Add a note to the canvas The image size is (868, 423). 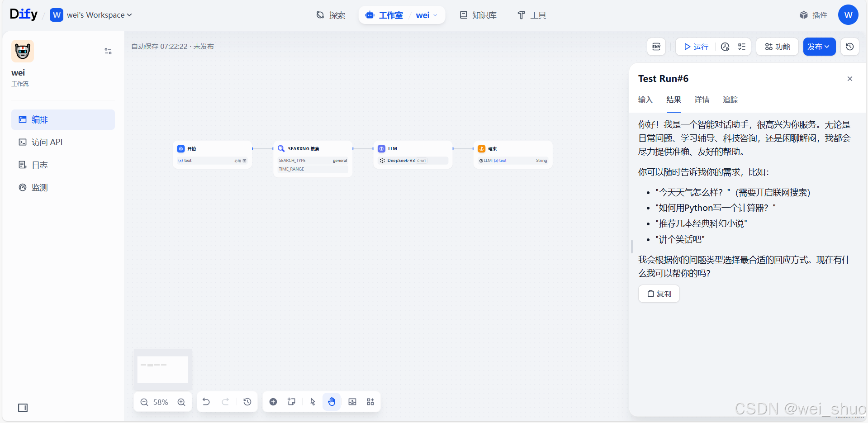pos(292,402)
